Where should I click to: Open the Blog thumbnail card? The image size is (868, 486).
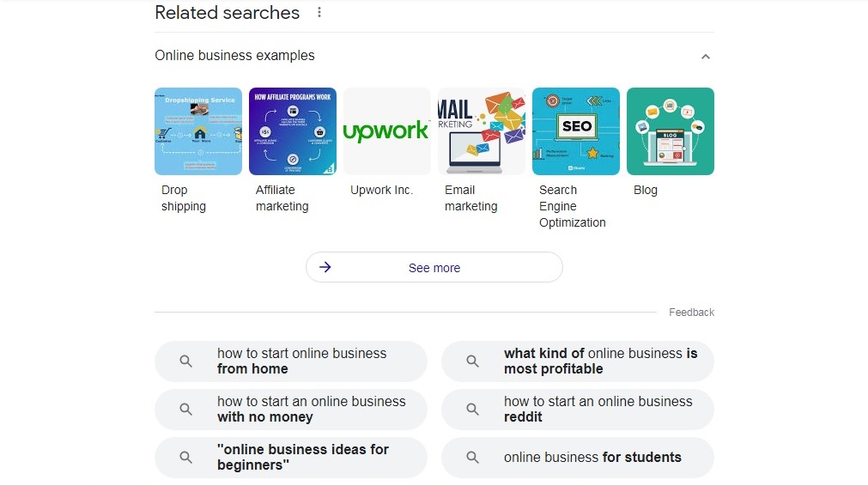coord(671,131)
